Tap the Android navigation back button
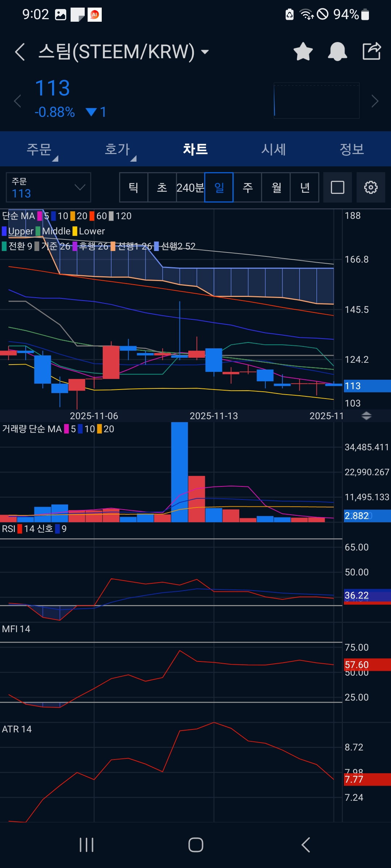The image size is (391, 868). coord(306,845)
